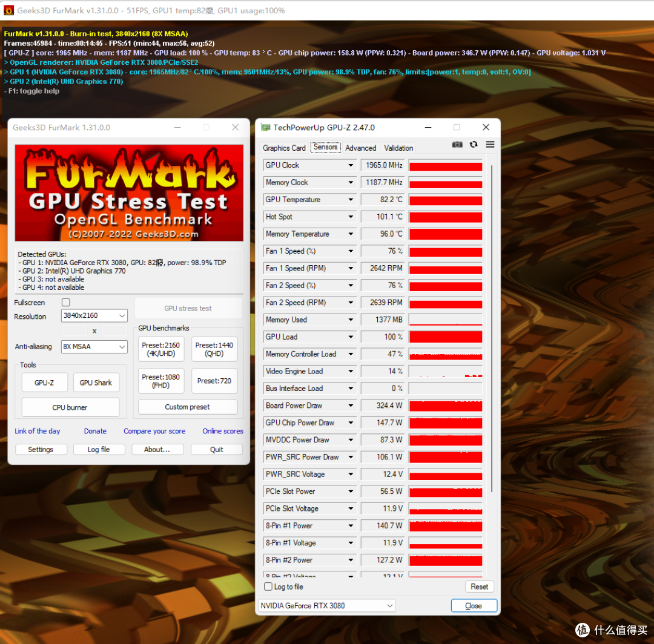Switch to the Graphics Card tab
654x644 pixels.
[x=284, y=148]
